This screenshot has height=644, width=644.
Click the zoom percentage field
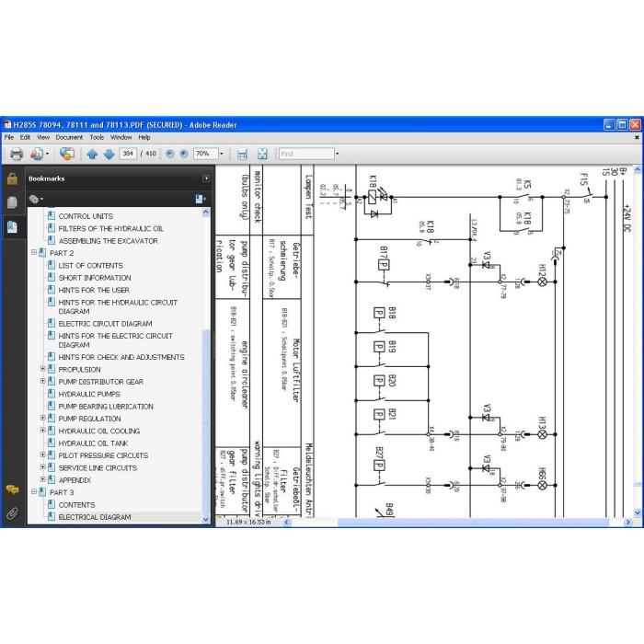[x=206, y=154]
